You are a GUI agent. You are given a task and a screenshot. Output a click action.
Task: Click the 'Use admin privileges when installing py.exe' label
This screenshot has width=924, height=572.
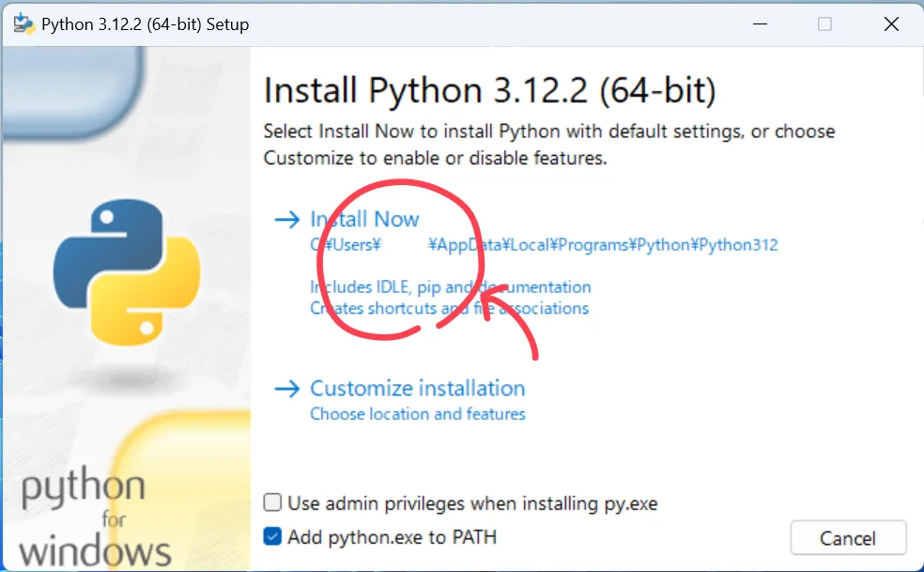point(472,503)
